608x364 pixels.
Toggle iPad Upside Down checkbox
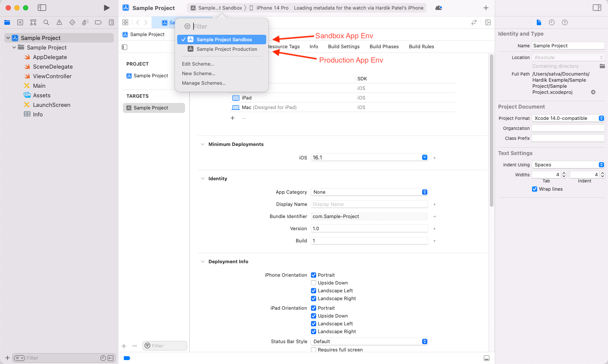point(314,316)
